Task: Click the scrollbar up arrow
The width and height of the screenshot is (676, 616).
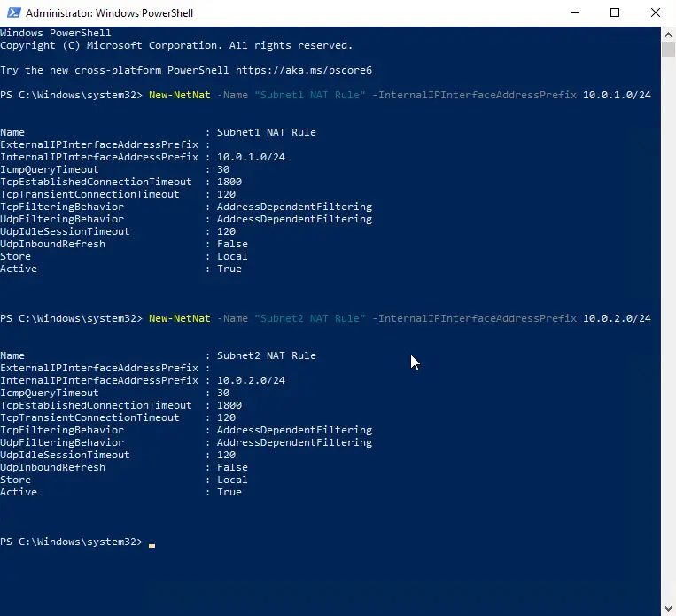Action: (x=668, y=35)
